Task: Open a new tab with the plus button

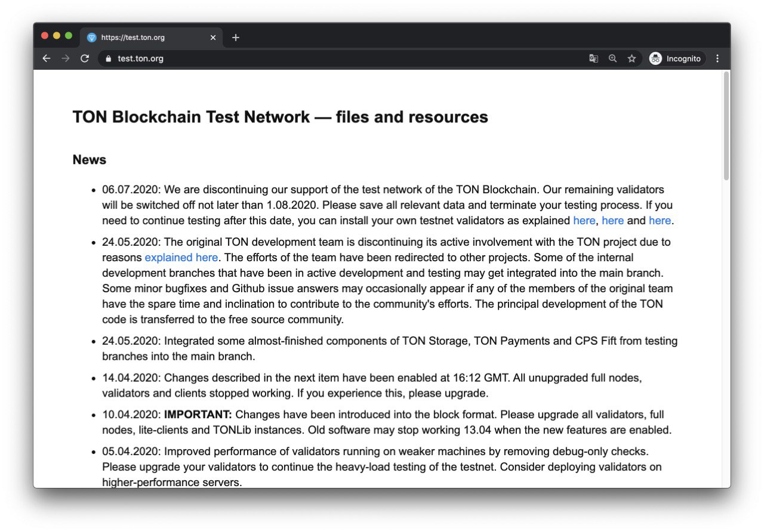Action: click(236, 38)
